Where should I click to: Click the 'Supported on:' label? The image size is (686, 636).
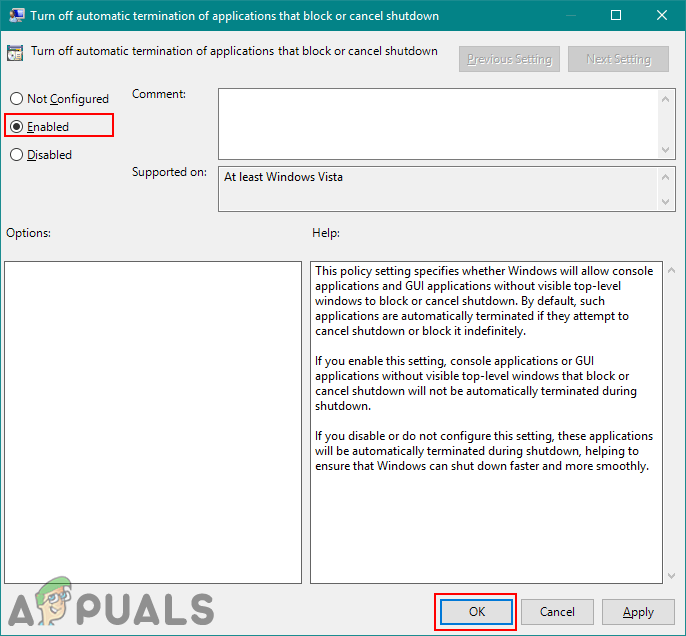click(169, 172)
